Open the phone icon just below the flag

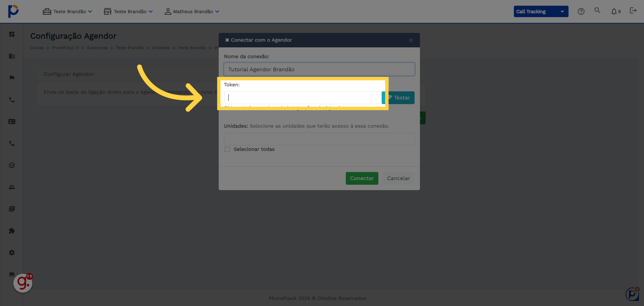[x=12, y=100]
